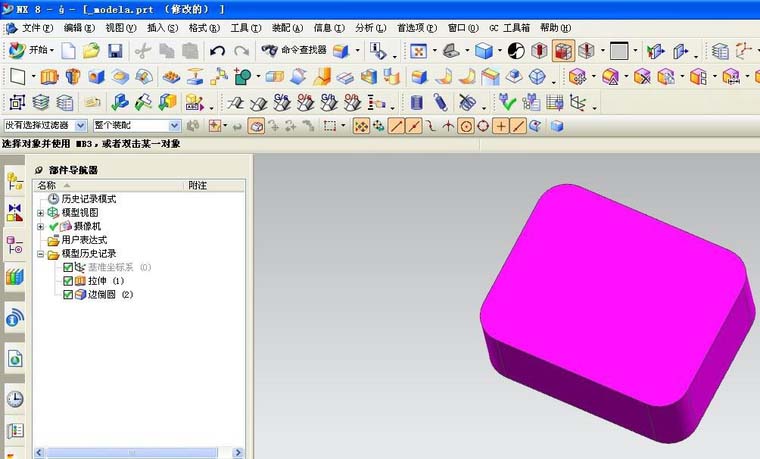Image resolution: width=760 pixels, height=459 pixels.
Task: Expand the 摄像机 tree node
Action: (x=40, y=226)
